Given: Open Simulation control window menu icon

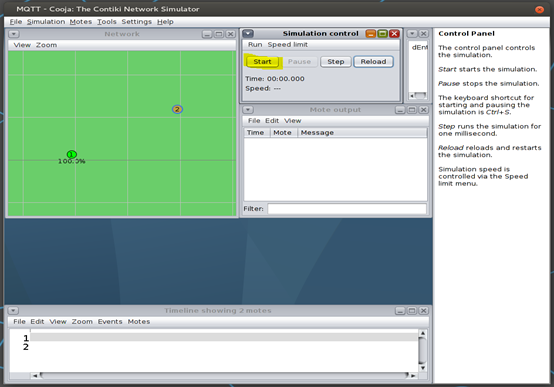Looking at the screenshot, I should tap(248, 34).
